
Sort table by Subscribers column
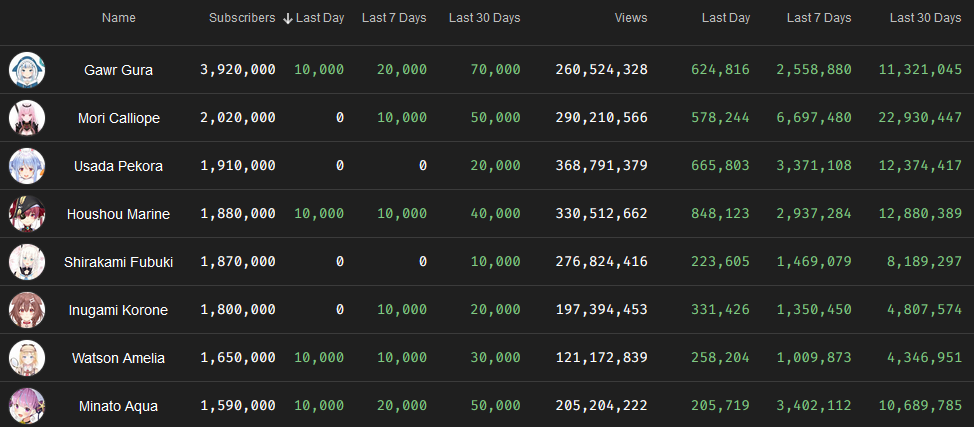242,18
